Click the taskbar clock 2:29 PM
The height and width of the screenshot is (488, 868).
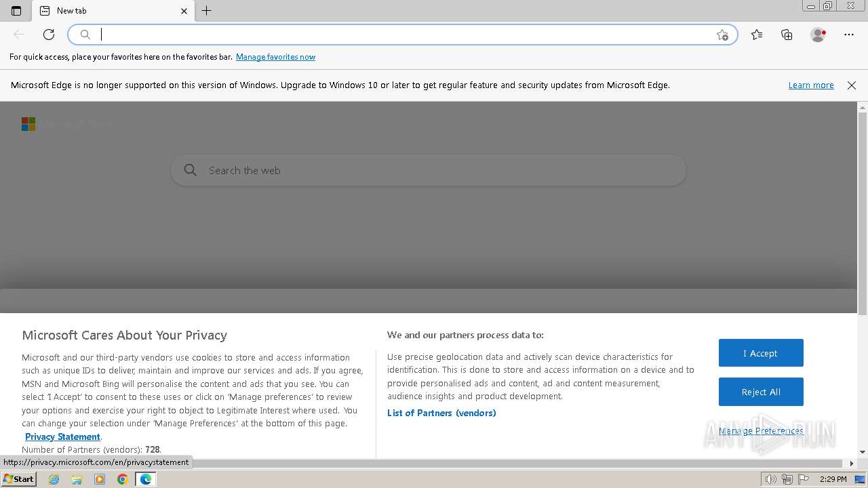[833, 479]
